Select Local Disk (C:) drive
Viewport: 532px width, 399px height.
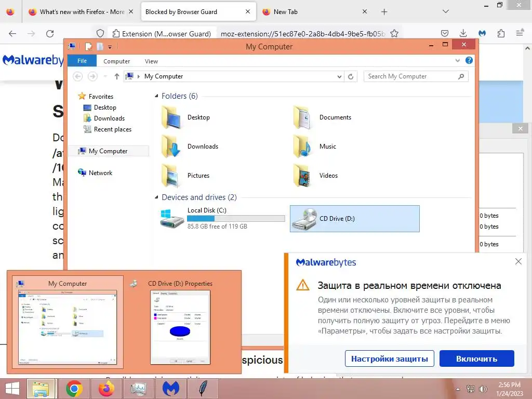222,219
